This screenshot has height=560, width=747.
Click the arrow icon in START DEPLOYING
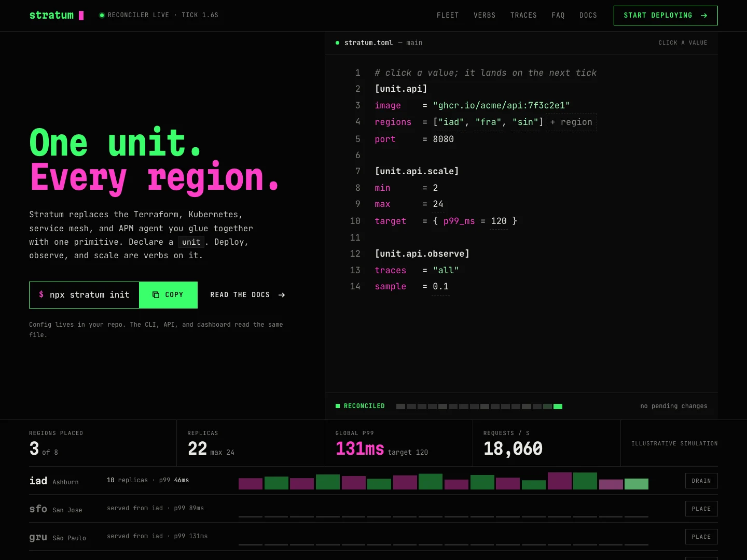pos(704,16)
